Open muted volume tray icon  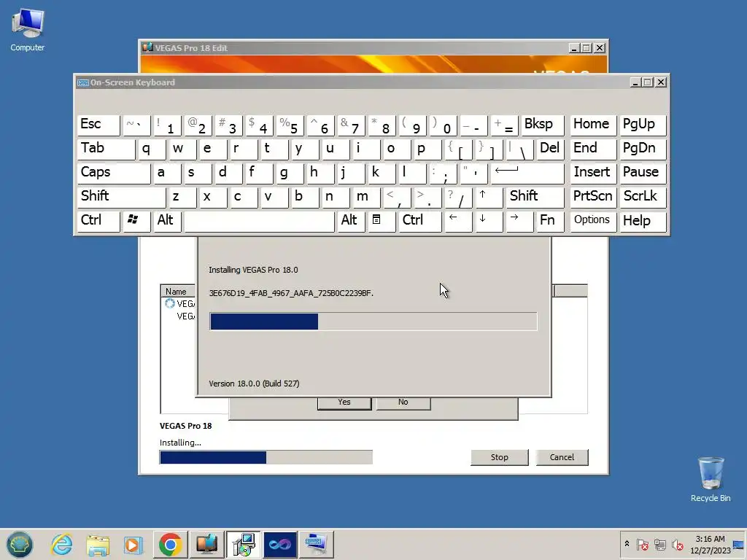click(x=677, y=544)
